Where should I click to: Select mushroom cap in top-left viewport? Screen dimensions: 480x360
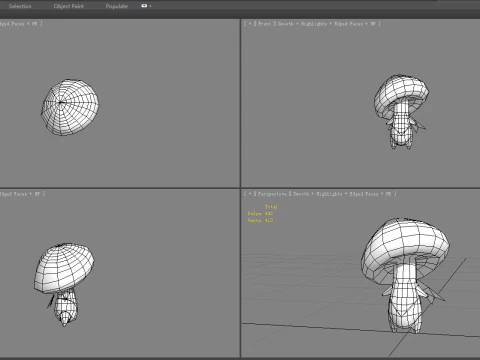pyautogui.click(x=70, y=107)
